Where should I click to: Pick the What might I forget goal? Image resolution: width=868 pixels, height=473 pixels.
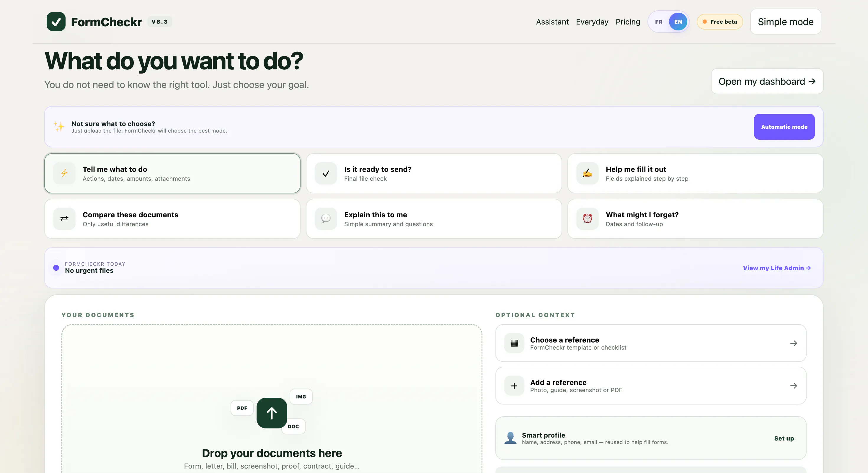pyautogui.click(x=695, y=219)
